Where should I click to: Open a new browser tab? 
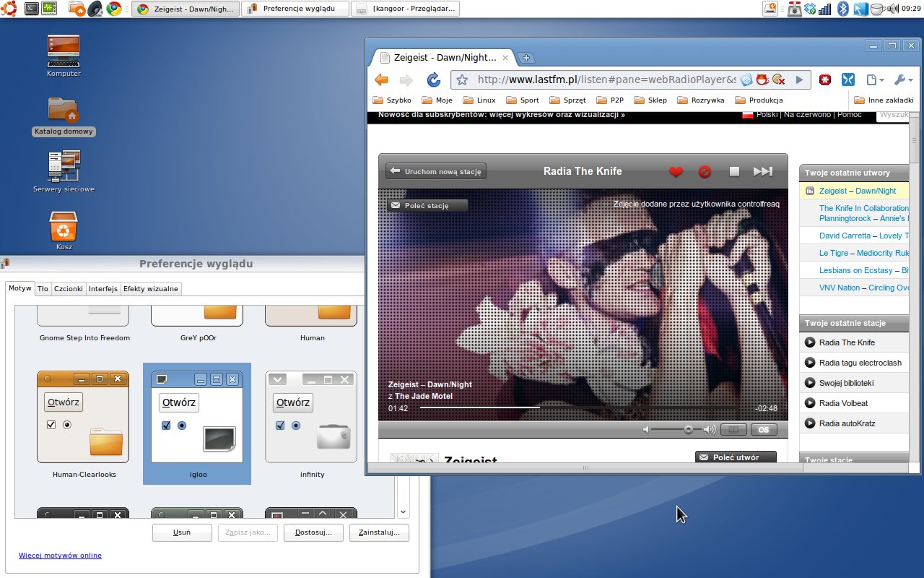tap(526, 58)
